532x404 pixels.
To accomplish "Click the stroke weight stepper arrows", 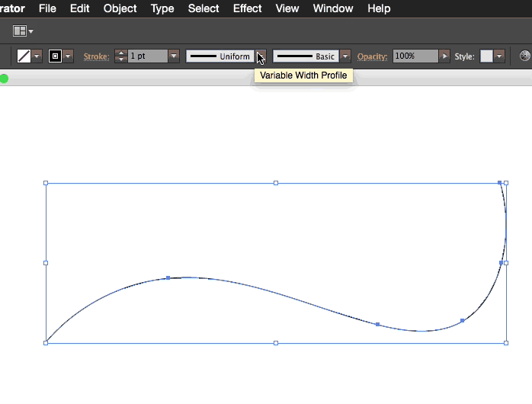I will point(120,56).
